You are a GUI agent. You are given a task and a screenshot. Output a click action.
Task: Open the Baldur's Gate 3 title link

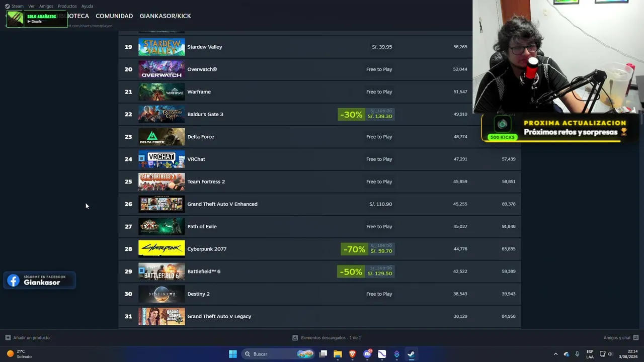coord(205,114)
